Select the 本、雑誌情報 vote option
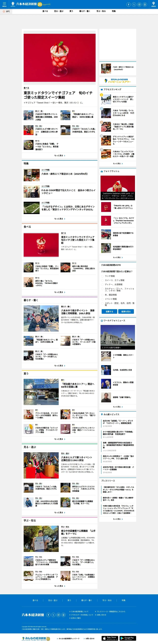Image resolution: width=158 pixels, height=644 pixels. pyautogui.click(x=102, y=295)
